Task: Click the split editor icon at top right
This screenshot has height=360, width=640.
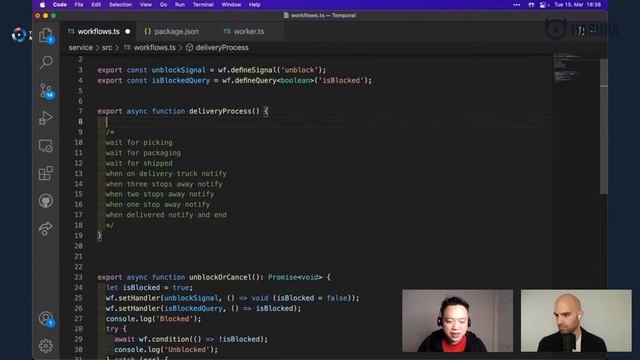Action: click(581, 31)
